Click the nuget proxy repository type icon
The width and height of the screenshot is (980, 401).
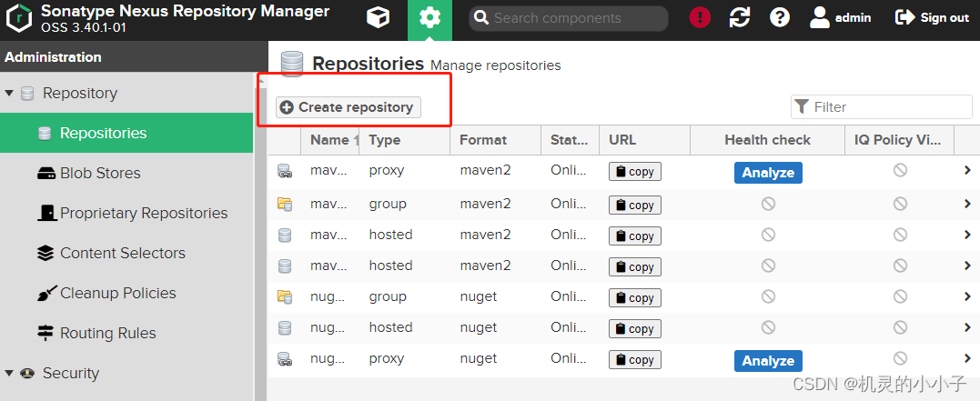285,359
